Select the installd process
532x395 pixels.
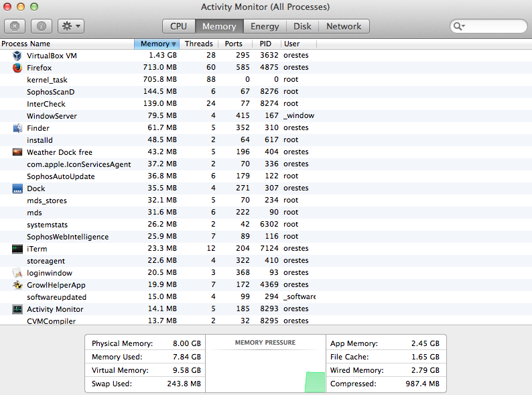click(x=266, y=140)
